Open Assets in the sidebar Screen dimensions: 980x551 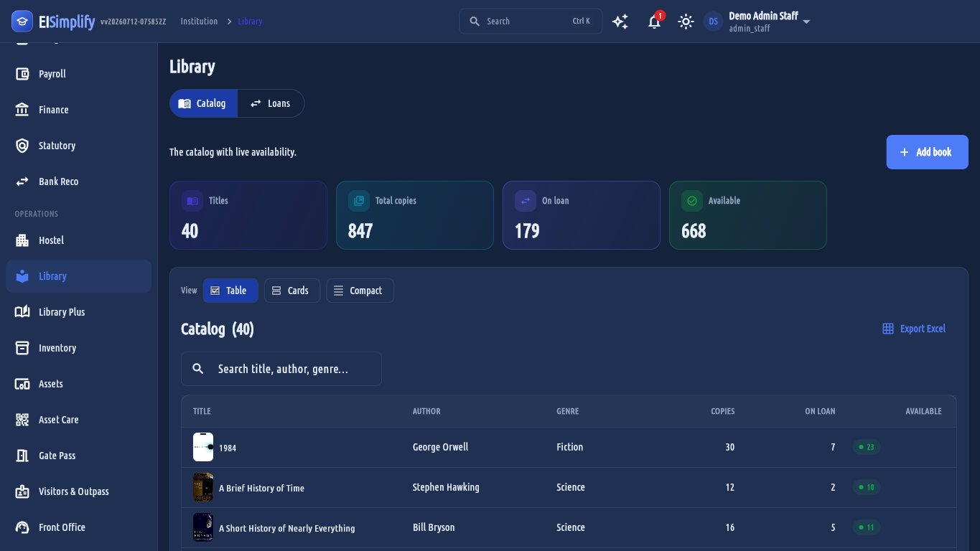click(79, 384)
